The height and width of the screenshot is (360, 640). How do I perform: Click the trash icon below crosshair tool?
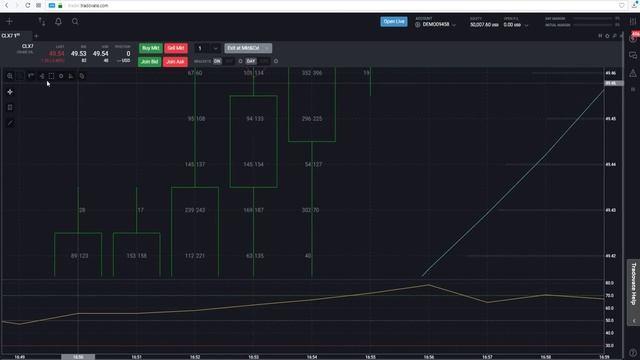coord(10,108)
